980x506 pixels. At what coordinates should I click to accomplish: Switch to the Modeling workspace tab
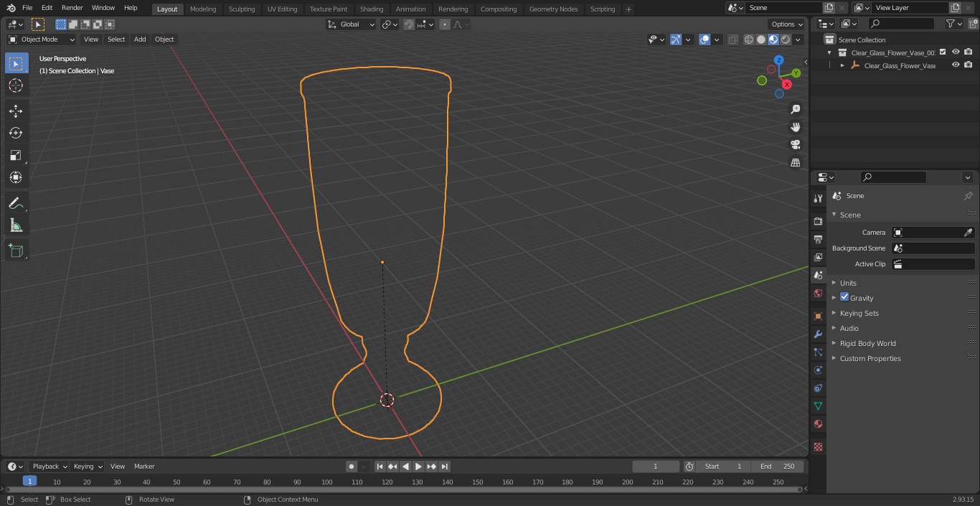[x=203, y=9]
